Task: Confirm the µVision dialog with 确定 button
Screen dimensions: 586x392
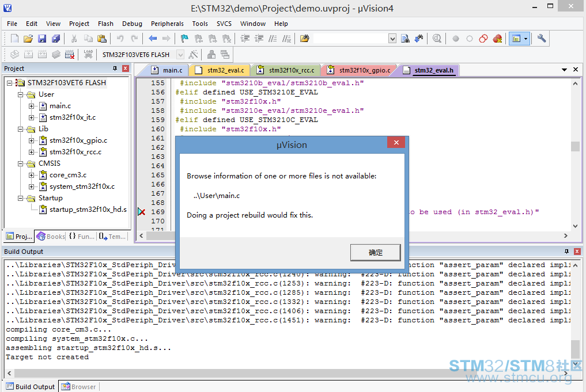Action: [375, 253]
